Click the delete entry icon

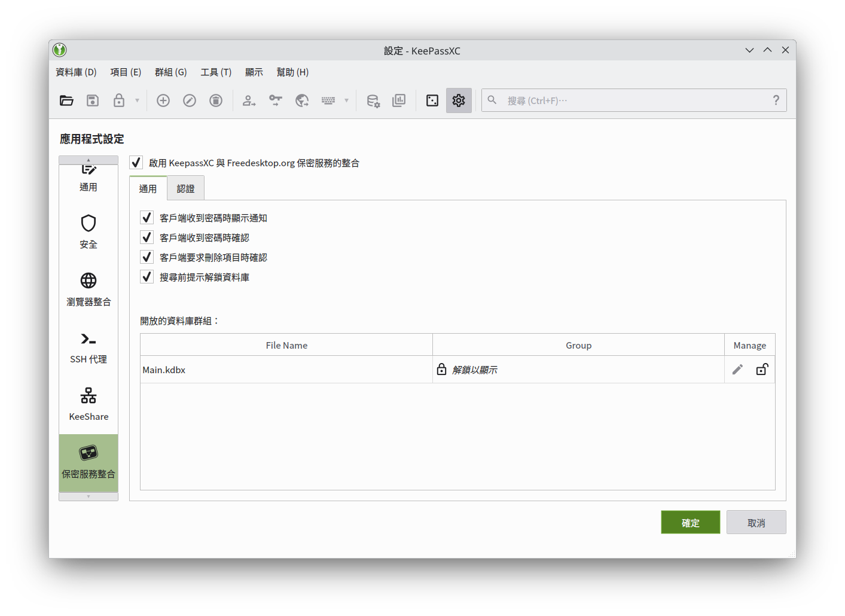216,100
